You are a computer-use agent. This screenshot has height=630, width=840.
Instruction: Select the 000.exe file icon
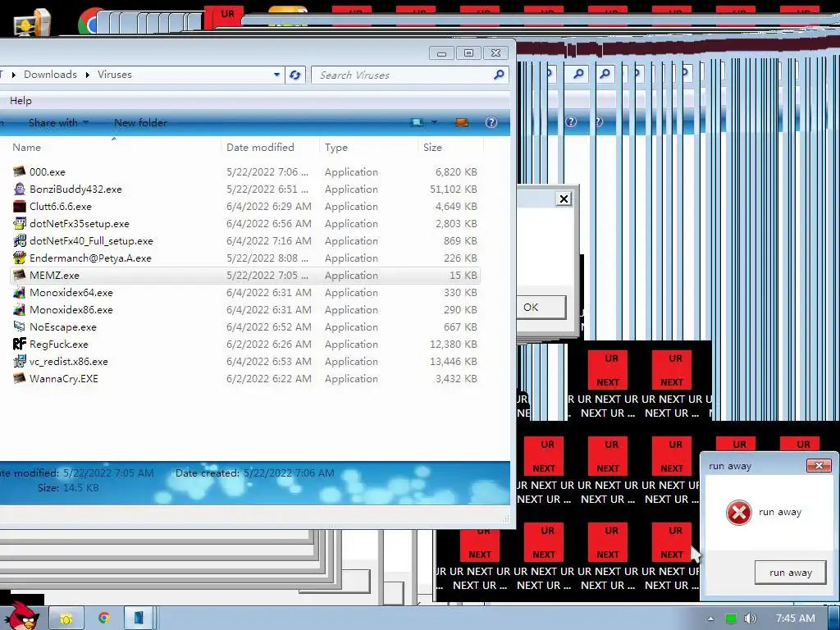click(x=20, y=172)
